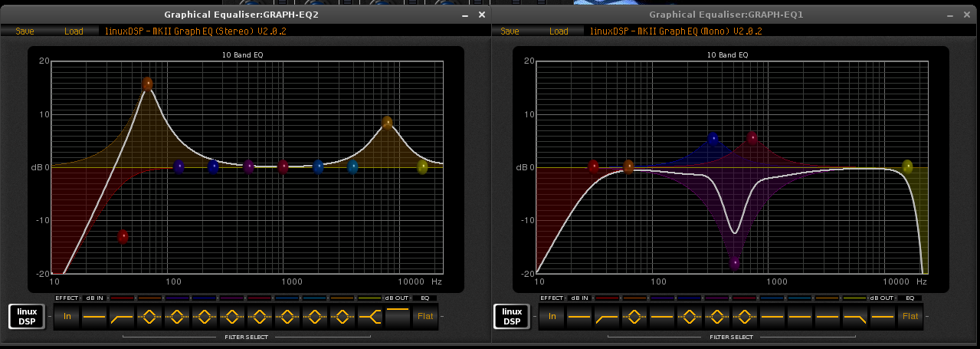Click band 1 high-pass filter icon in GRAPH-EQ2
The height and width of the screenshot is (349, 980).
(123, 316)
